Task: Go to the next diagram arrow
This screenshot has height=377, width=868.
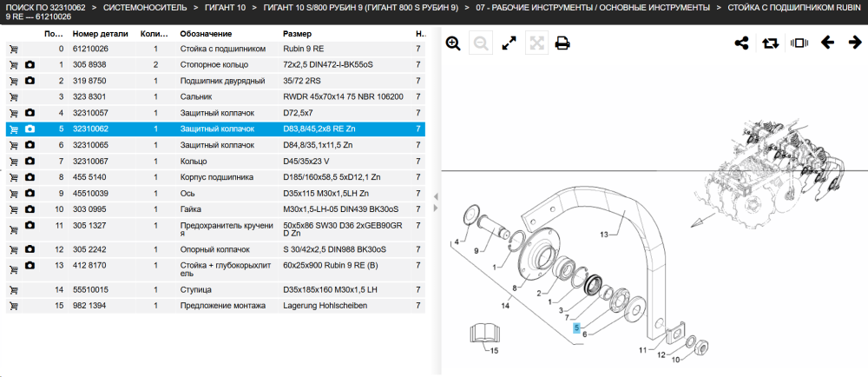Action: click(855, 43)
